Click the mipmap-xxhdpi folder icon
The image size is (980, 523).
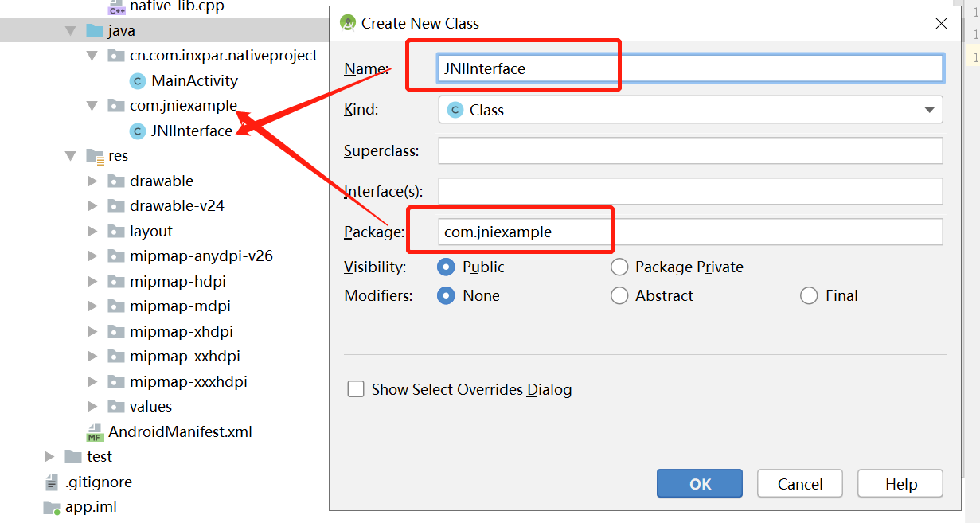click(x=115, y=356)
